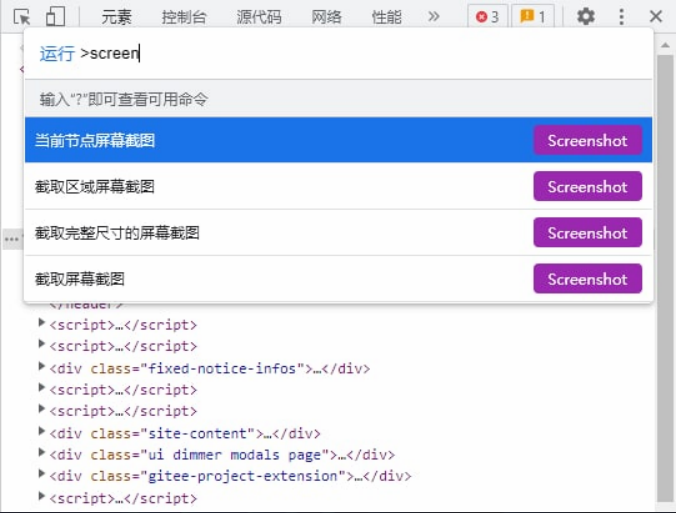Select the 性能 tab
Image resolution: width=676 pixels, height=513 pixels.
tap(386, 16)
